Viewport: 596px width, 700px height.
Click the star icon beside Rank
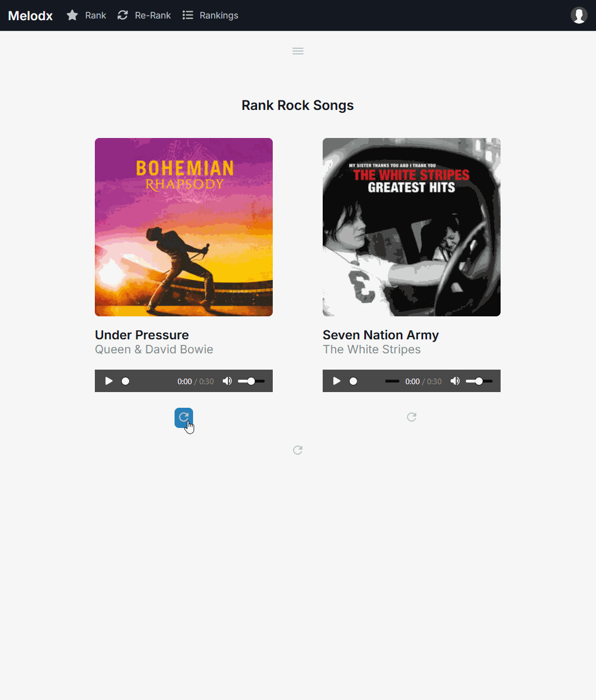tap(72, 15)
